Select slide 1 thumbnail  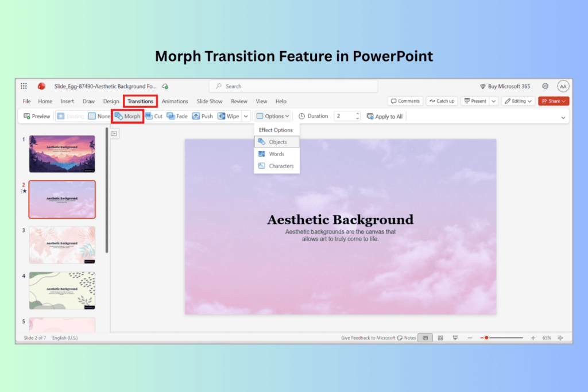click(x=62, y=154)
